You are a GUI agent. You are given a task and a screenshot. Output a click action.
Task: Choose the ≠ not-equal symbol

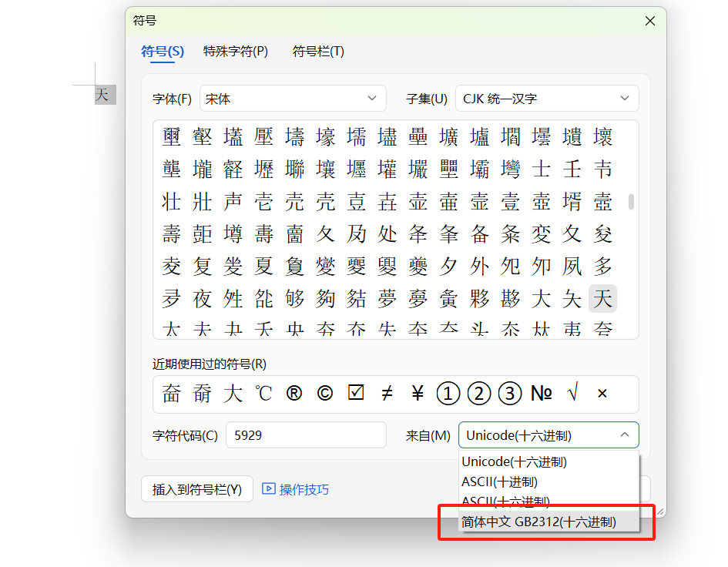tap(386, 393)
